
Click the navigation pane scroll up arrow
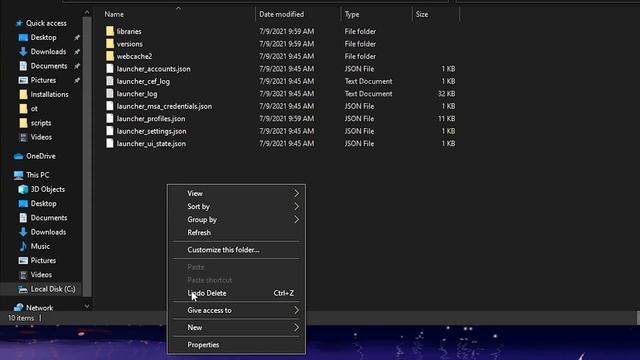(87, 13)
